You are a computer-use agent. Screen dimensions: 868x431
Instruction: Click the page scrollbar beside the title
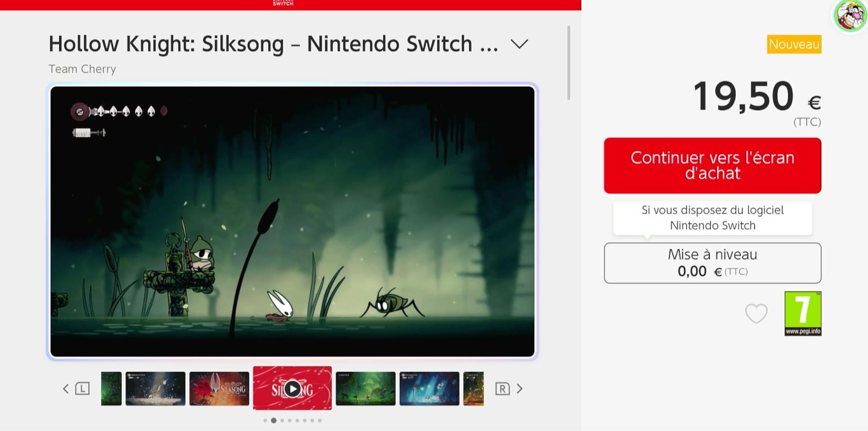tap(569, 63)
